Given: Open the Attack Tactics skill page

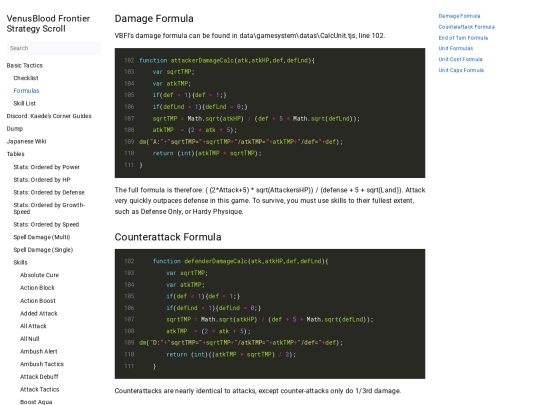Looking at the screenshot, I should click(x=40, y=390).
